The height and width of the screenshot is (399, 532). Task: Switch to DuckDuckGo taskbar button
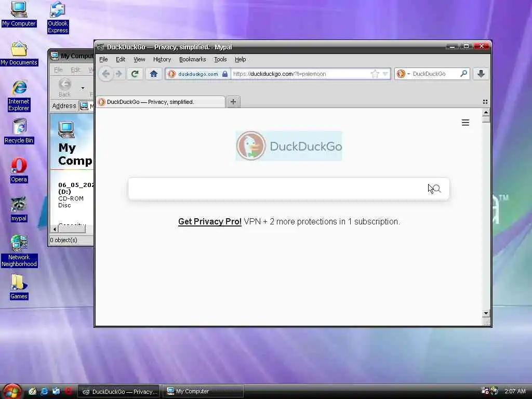(119, 392)
